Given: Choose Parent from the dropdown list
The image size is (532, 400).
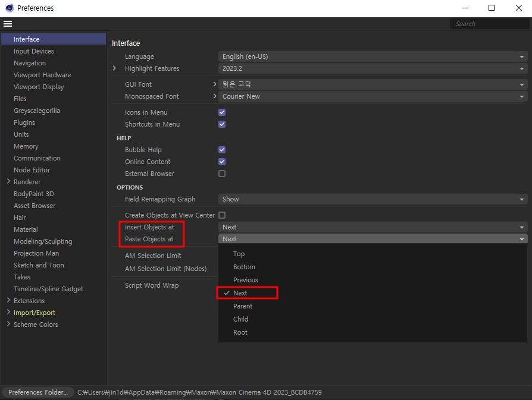Looking at the screenshot, I should (373, 306).
